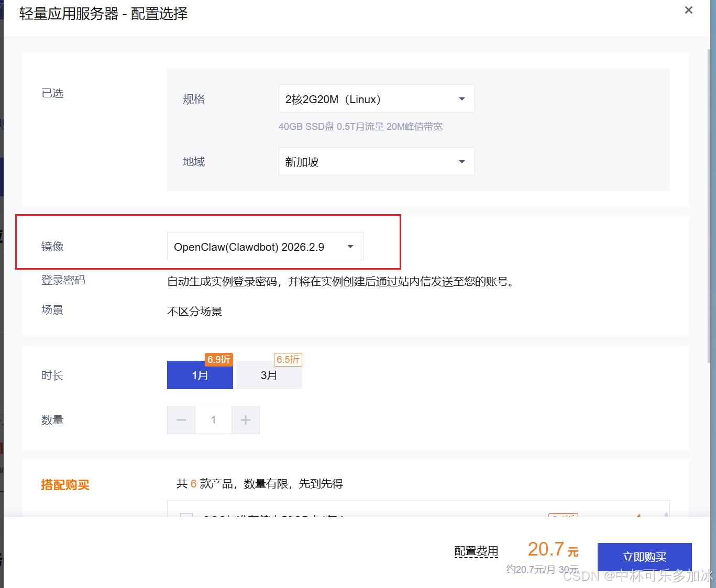Click 配置费用 to view fee details
Viewport: 716px width, 588px height.
pyautogui.click(x=476, y=551)
